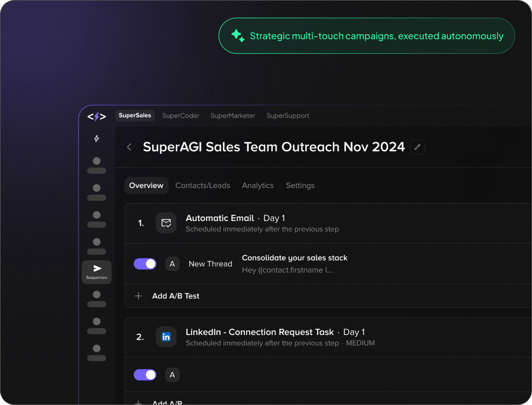Open the Contacts/Leads tab
This screenshot has width=532, height=405.
coord(203,186)
